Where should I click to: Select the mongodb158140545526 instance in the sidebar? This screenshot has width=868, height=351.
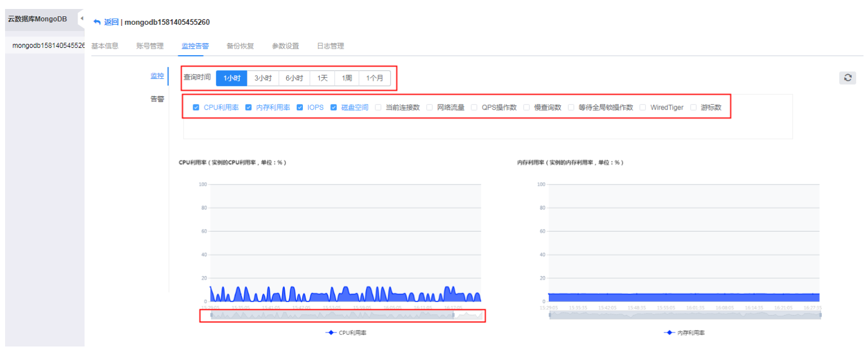click(48, 46)
